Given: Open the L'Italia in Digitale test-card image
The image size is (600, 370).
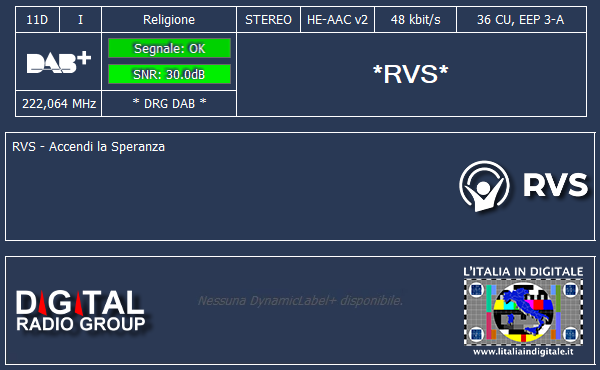Looking at the screenshot, I should pos(523,312).
